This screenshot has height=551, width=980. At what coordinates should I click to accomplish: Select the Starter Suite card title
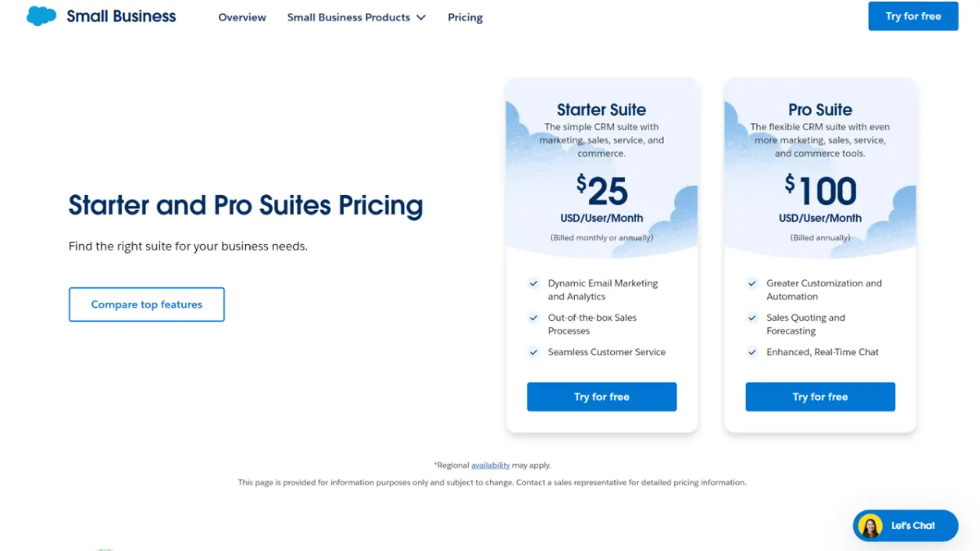[x=601, y=109]
